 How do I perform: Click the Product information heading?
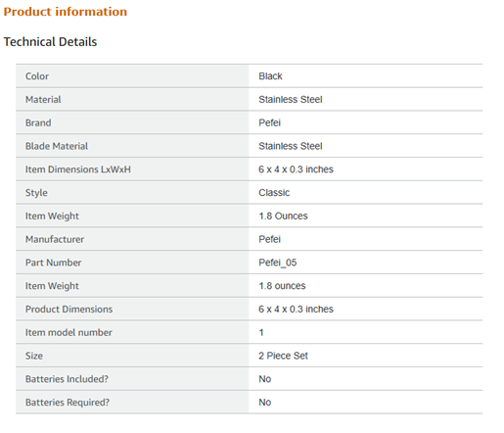click(x=66, y=12)
